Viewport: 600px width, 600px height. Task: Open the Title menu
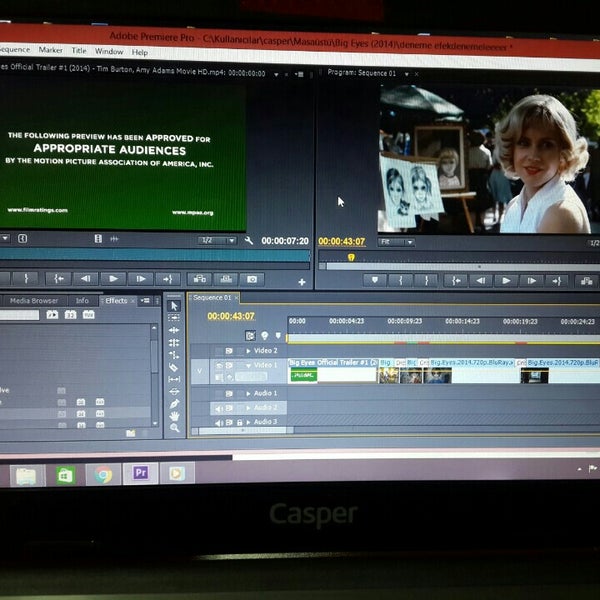(79, 51)
